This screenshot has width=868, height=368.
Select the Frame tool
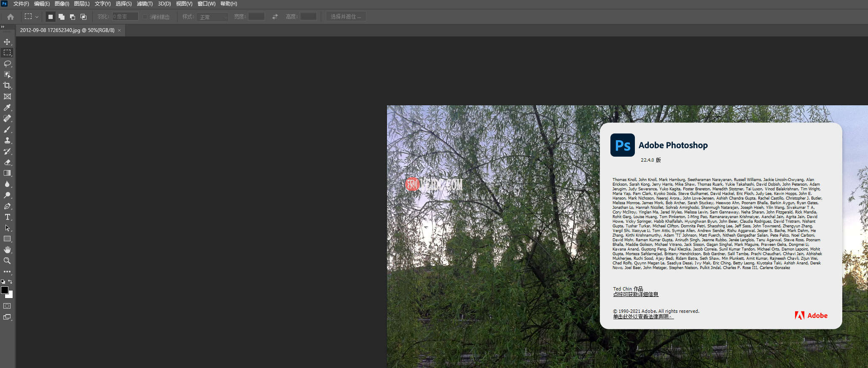tap(7, 96)
